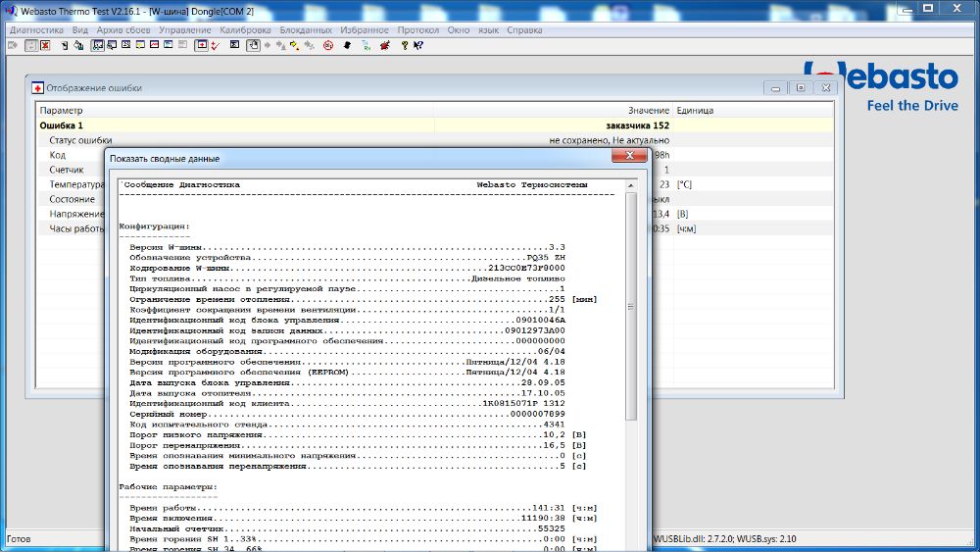Click the yellow window toolbar icon
980x552 pixels.
140,45
